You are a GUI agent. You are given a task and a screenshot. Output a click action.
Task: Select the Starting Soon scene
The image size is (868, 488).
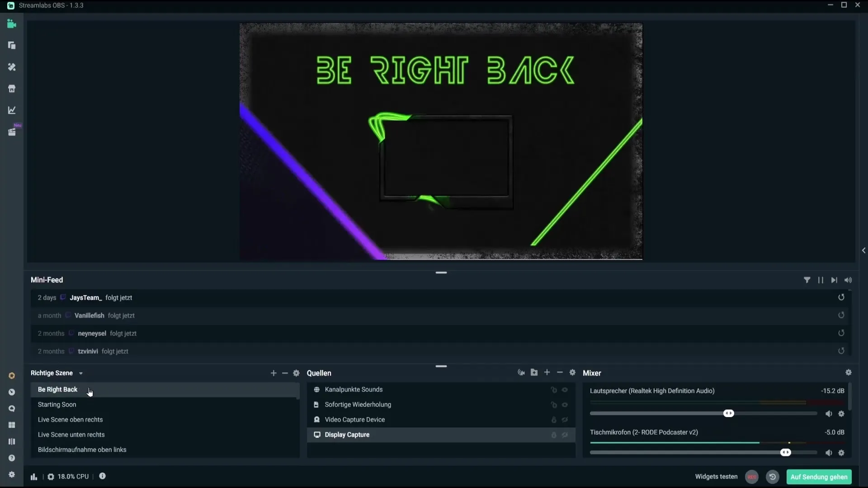[57, 404]
